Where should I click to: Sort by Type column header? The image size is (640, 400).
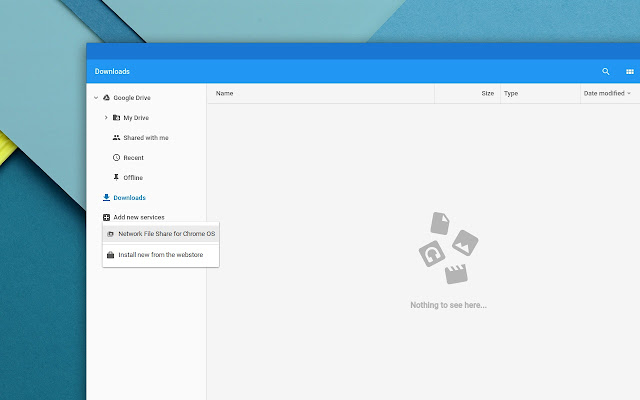click(511, 93)
